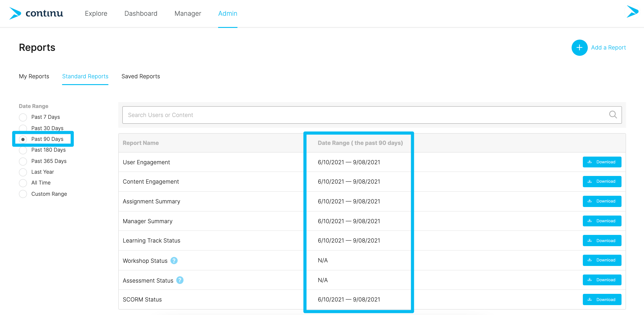The width and height of the screenshot is (644, 315).
Task: Click the Learning Track Status report name
Action: pyautogui.click(x=152, y=241)
